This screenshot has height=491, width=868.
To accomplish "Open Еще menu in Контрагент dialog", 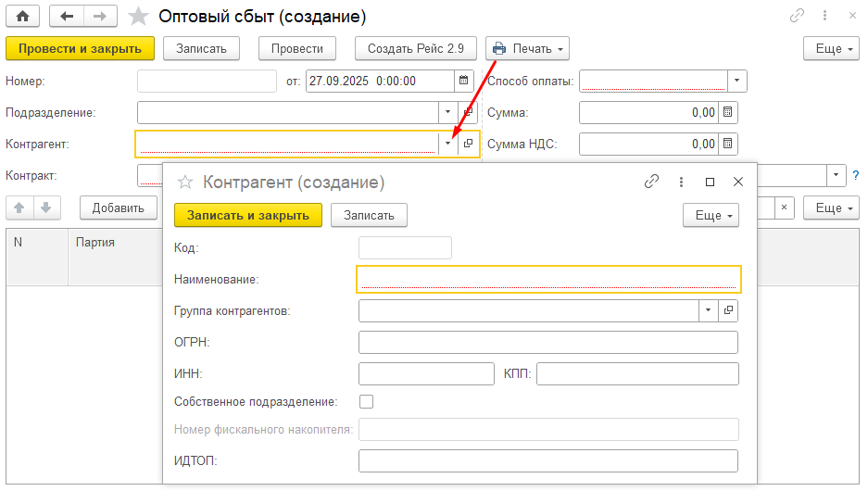I will tap(711, 215).
